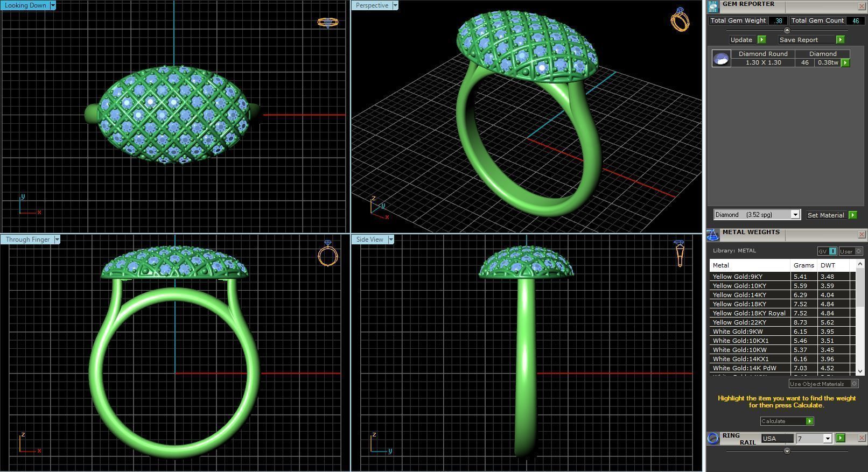The width and height of the screenshot is (868, 472).
Task: Close the Ring Rail panel
Action: [x=861, y=438]
